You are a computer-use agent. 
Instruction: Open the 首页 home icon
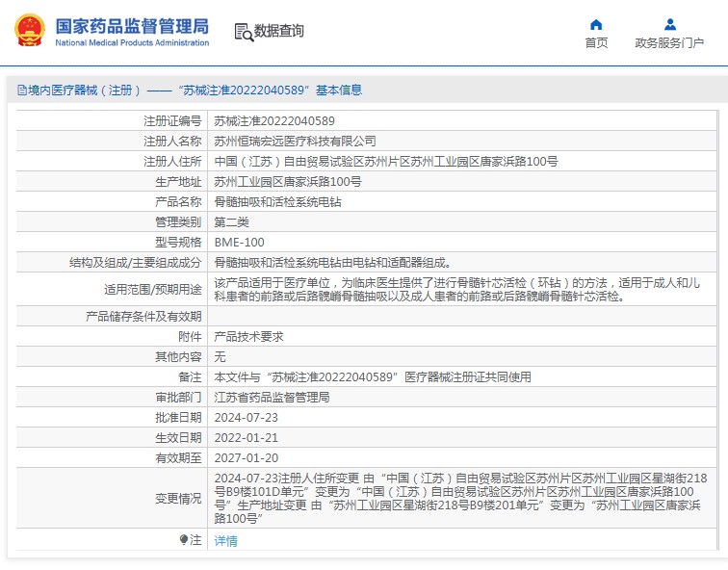(x=596, y=25)
